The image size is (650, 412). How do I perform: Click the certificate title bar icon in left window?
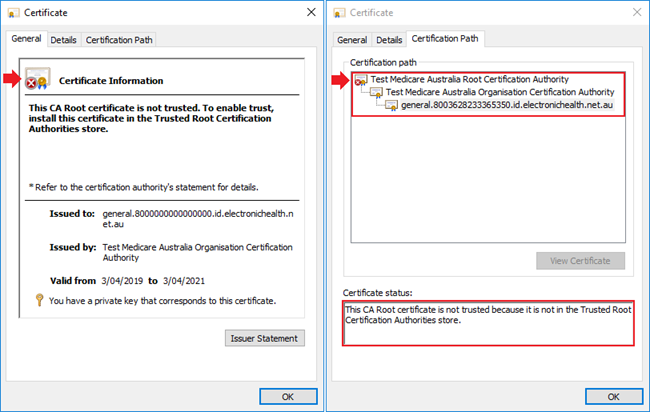pos(13,13)
